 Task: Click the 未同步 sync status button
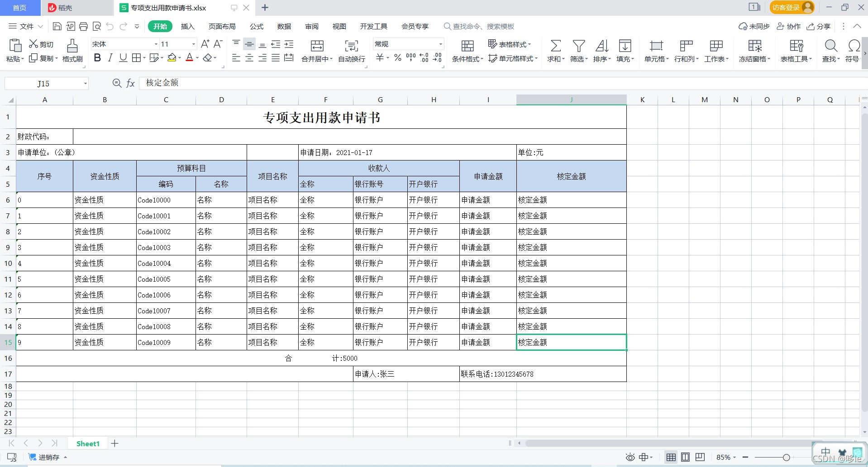(x=754, y=26)
